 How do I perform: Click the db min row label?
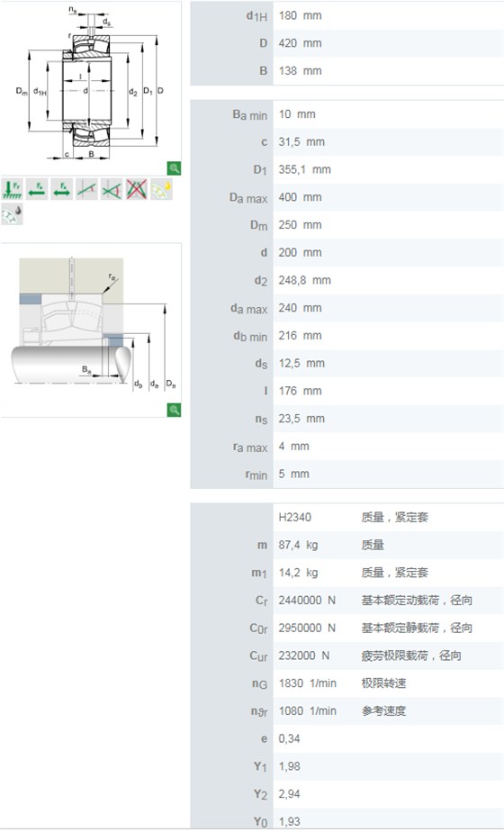pyautogui.click(x=250, y=337)
